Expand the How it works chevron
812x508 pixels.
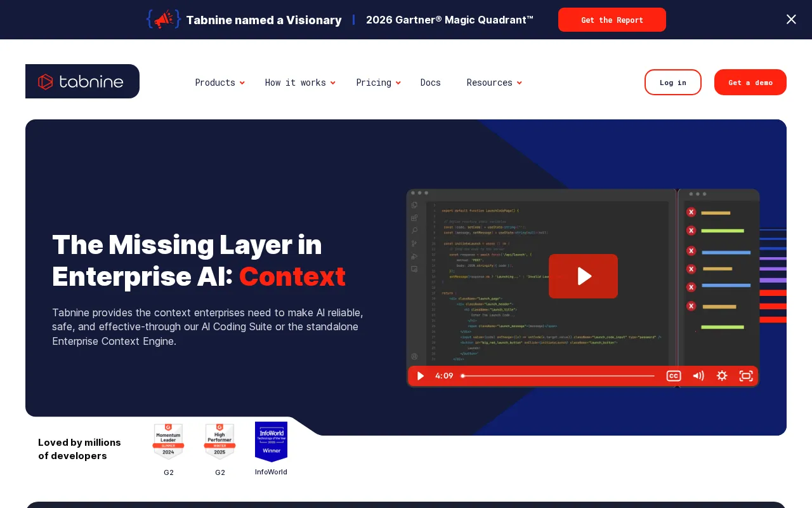tap(333, 83)
